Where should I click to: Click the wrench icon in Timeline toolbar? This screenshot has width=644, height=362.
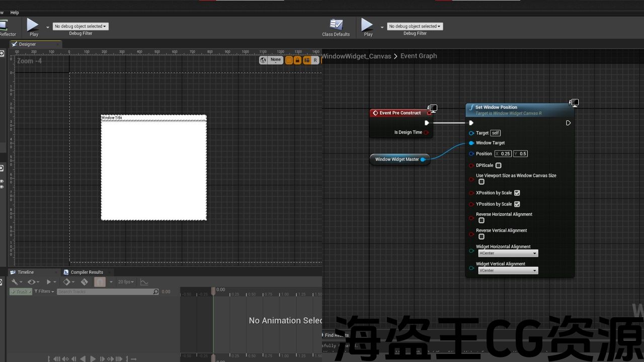[x=15, y=282]
